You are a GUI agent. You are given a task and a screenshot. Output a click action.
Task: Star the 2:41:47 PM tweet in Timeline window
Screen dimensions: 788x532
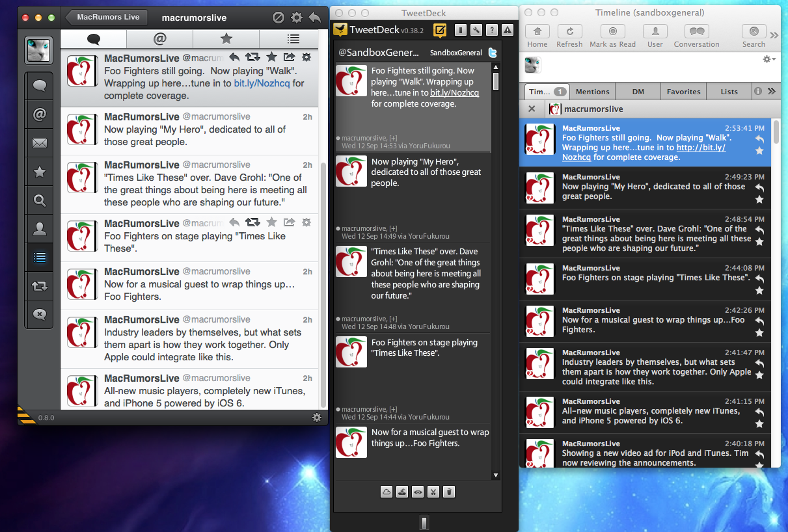(759, 375)
